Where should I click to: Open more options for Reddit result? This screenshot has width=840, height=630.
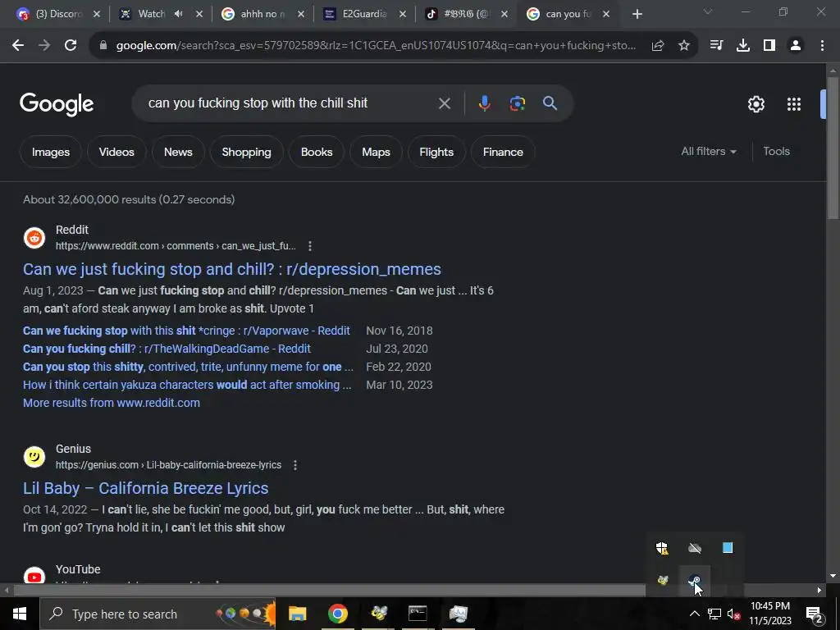point(310,246)
